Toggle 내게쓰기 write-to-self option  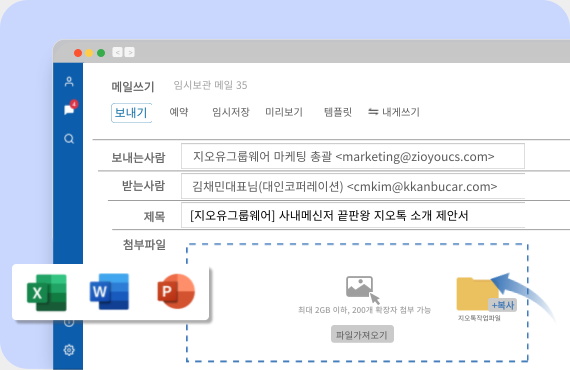[x=394, y=112]
